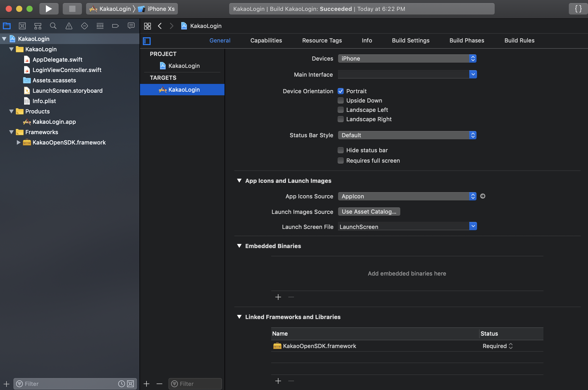588x390 pixels.
Task: Open the Source Control navigator icon
Action: click(22, 26)
